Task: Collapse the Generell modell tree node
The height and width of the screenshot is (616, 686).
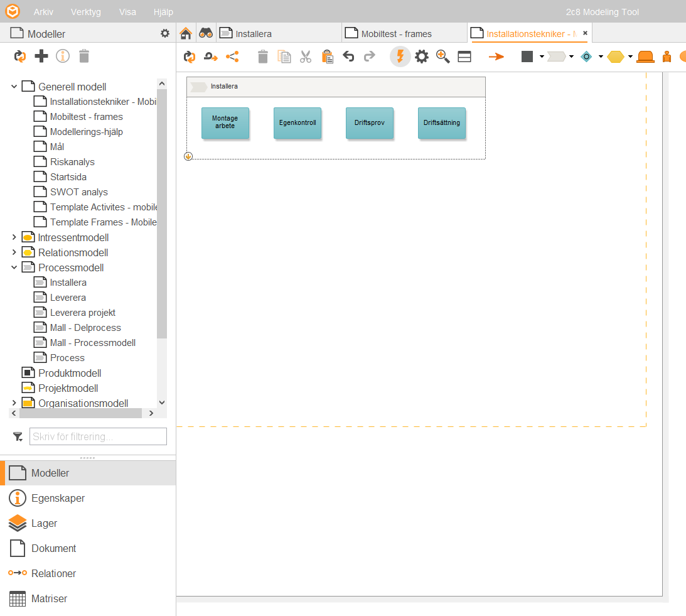Action: point(14,87)
